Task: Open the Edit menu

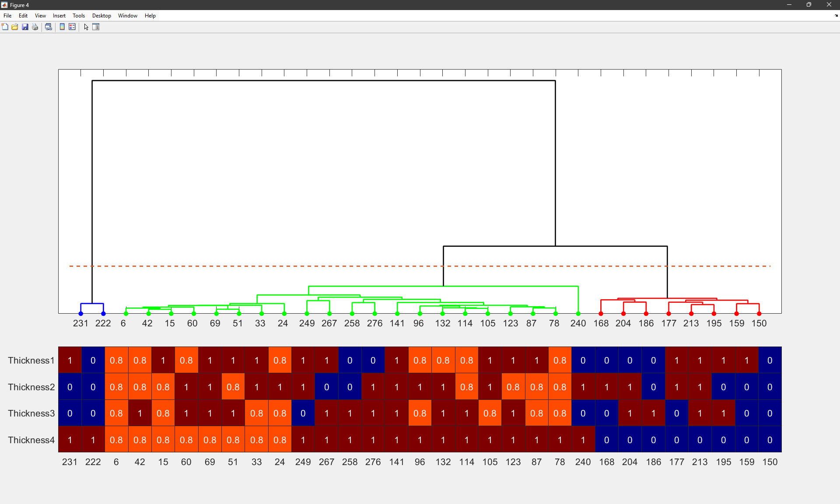Action: click(23, 16)
